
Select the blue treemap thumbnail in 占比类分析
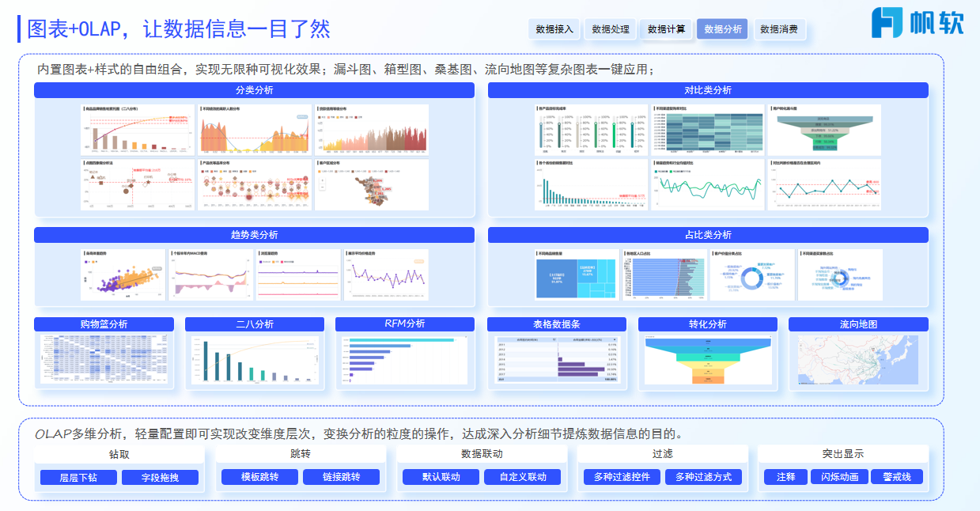[577, 274]
